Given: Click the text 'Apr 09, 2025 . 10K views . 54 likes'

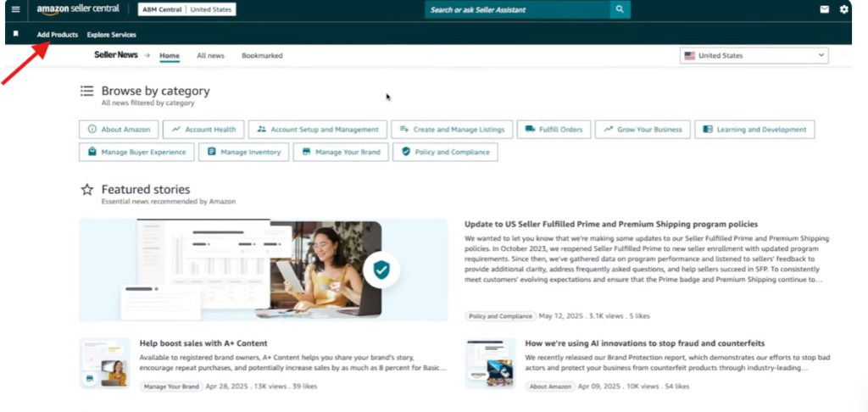Looking at the screenshot, I should 634,387.
